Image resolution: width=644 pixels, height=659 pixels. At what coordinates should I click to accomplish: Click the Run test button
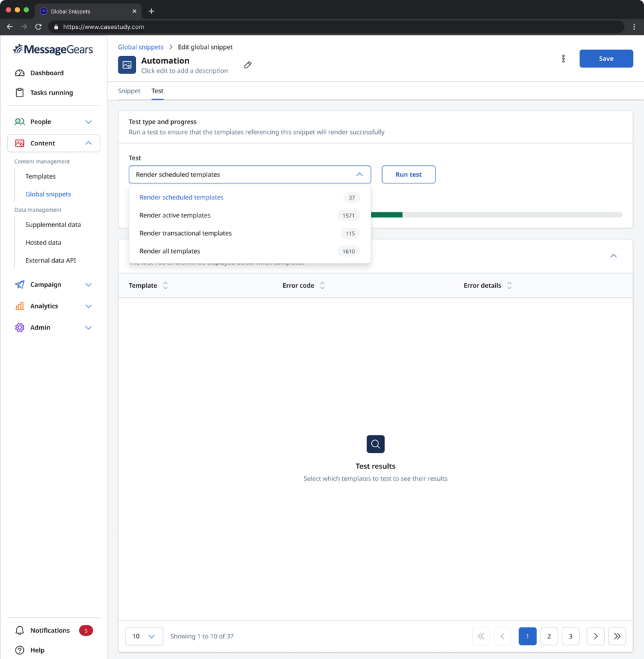click(409, 174)
